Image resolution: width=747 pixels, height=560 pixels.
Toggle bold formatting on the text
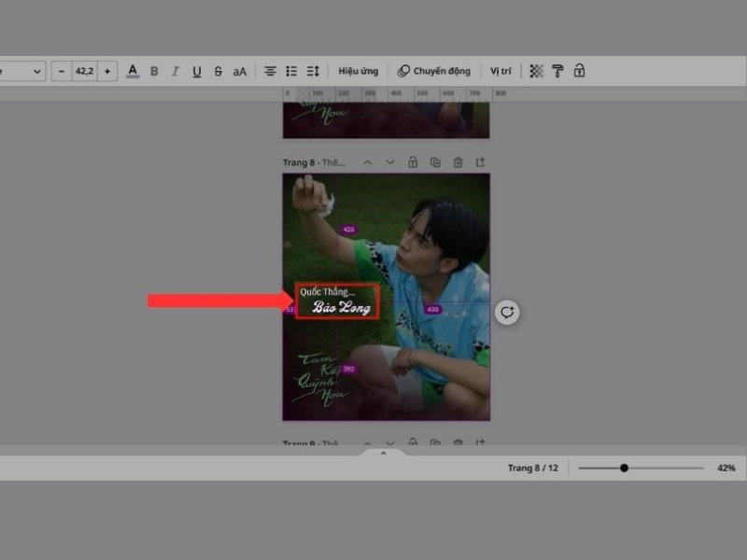pos(153,70)
